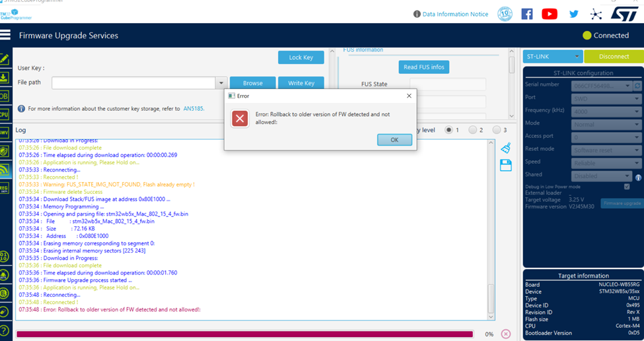Open the Speed Reliable dropdown
This screenshot has height=341, width=644.
(x=606, y=163)
